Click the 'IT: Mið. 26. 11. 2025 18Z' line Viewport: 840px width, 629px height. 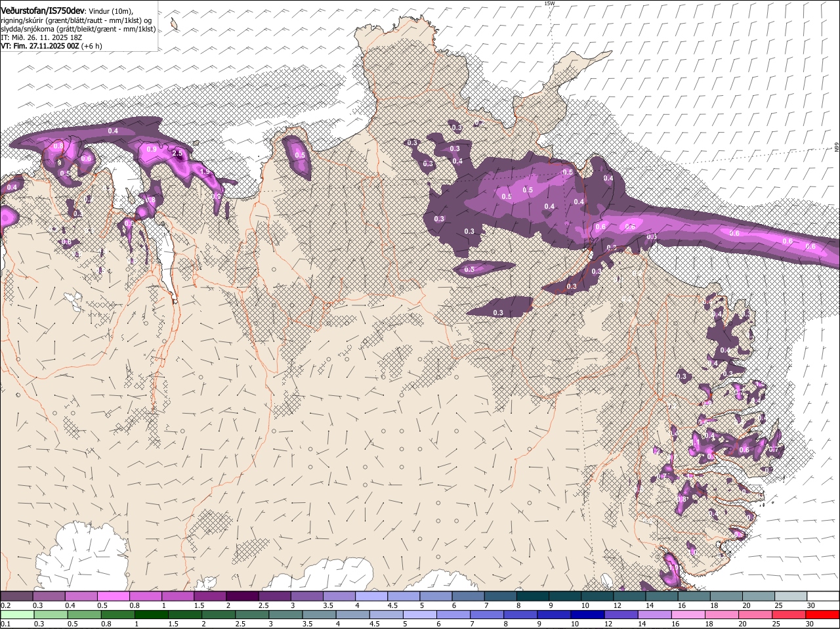pyautogui.click(x=41, y=37)
